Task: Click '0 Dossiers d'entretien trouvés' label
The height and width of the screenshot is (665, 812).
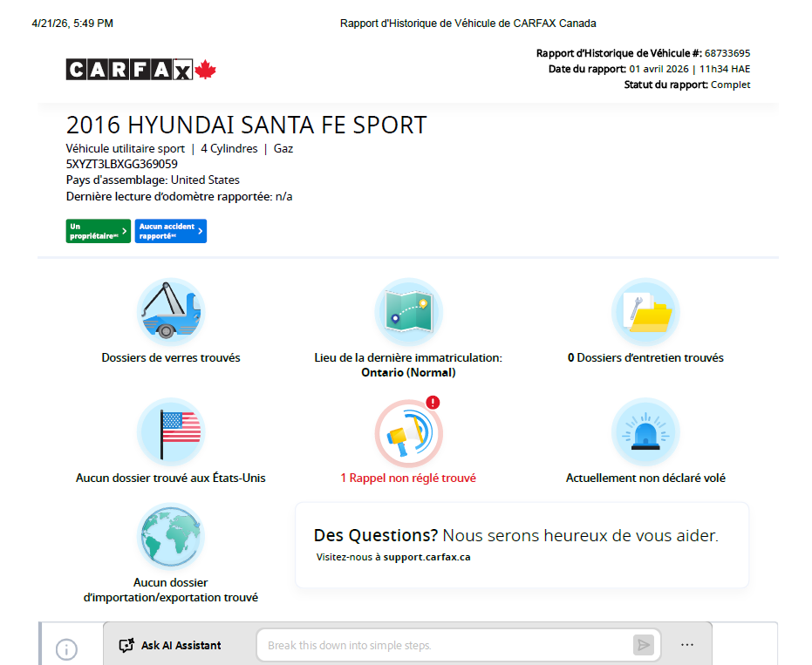Action: (x=645, y=358)
